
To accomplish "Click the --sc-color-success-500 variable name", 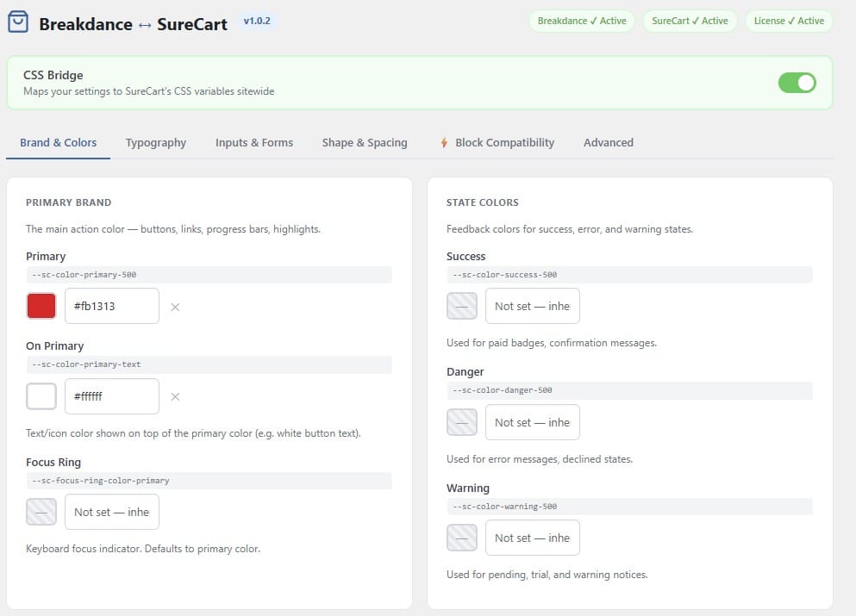I will pyautogui.click(x=505, y=275).
